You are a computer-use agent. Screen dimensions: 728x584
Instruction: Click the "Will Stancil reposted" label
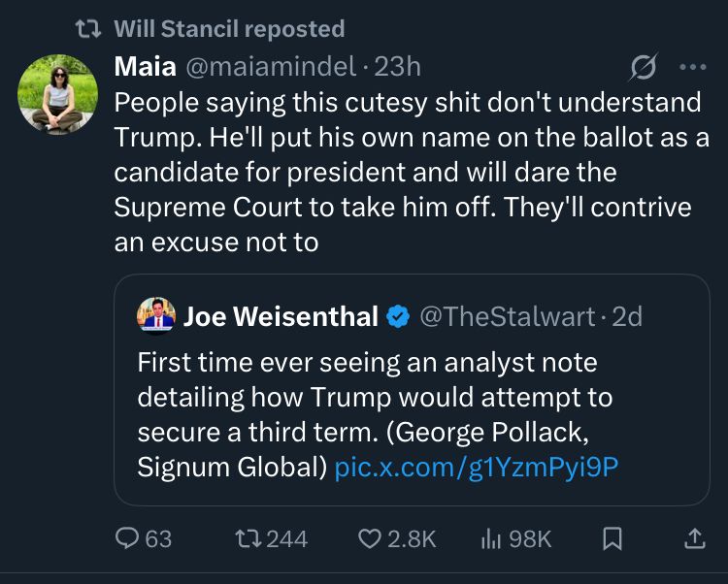[229, 29]
